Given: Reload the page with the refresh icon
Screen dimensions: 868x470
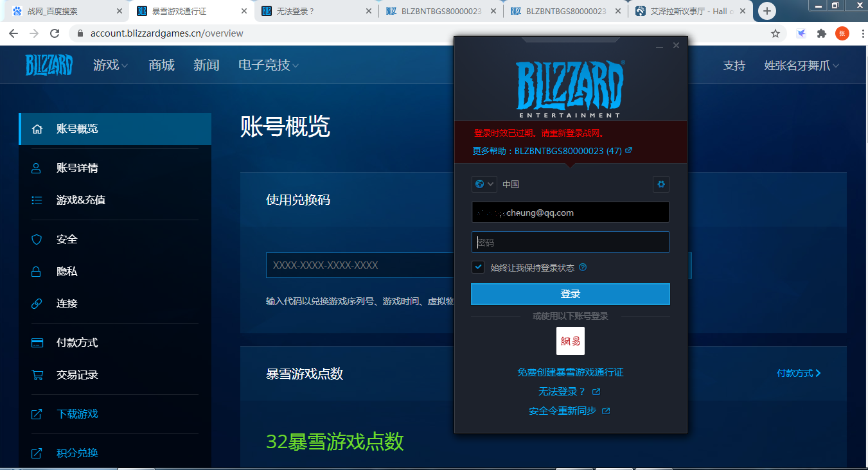Looking at the screenshot, I should (x=55, y=33).
